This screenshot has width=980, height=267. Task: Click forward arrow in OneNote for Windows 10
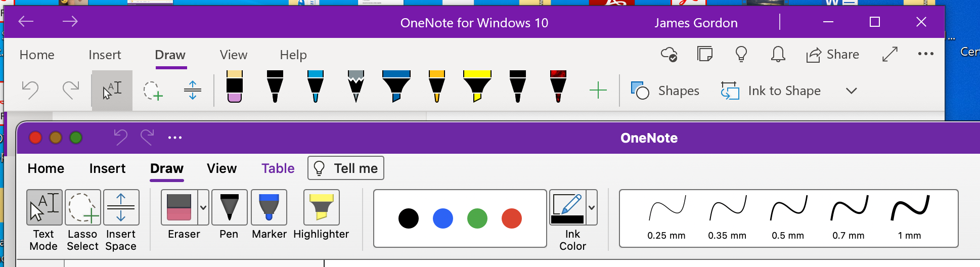[70, 21]
